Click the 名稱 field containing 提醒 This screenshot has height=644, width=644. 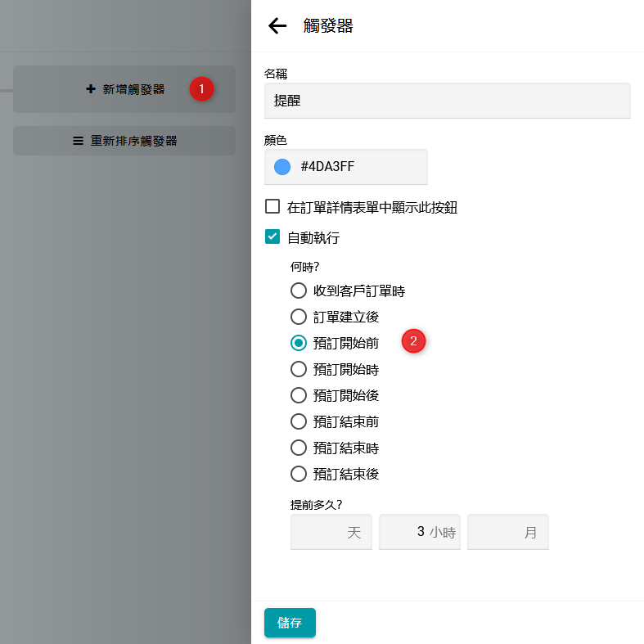click(x=447, y=101)
